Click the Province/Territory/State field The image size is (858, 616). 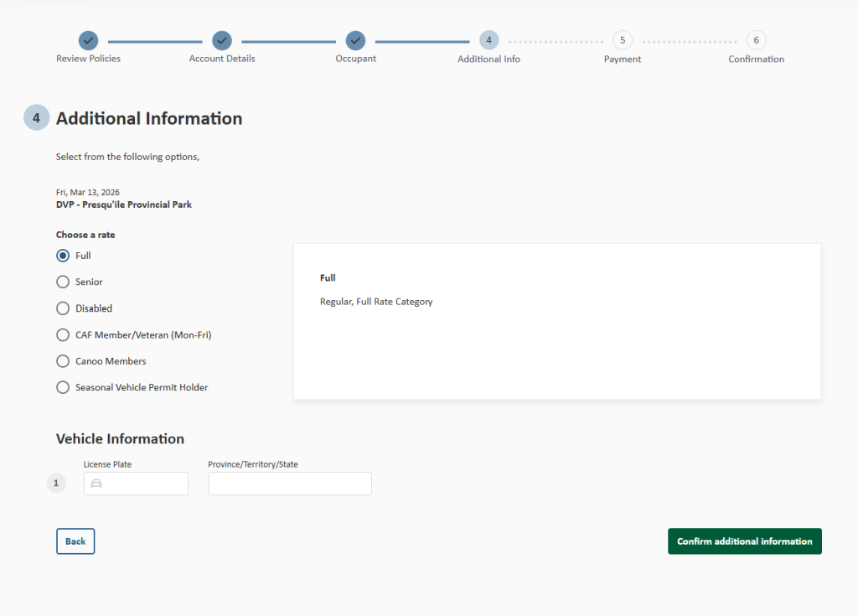tap(289, 484)
